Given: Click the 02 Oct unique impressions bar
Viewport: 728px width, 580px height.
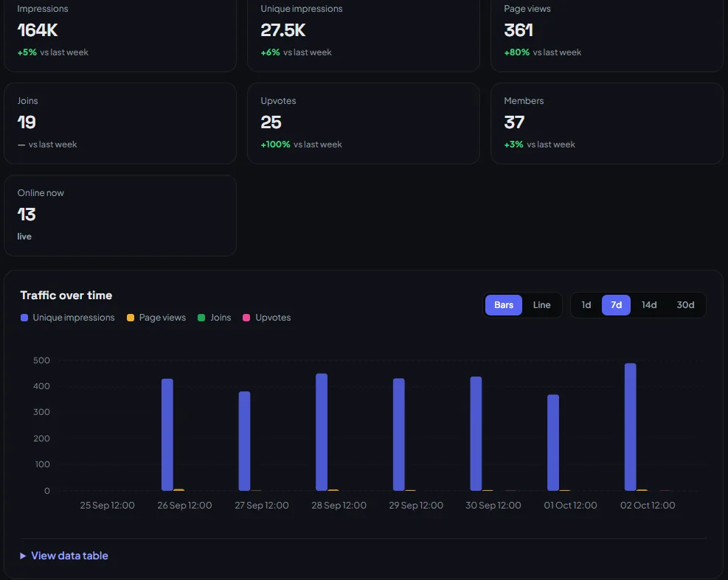Looking at the screenshot, I should [630, 427].
